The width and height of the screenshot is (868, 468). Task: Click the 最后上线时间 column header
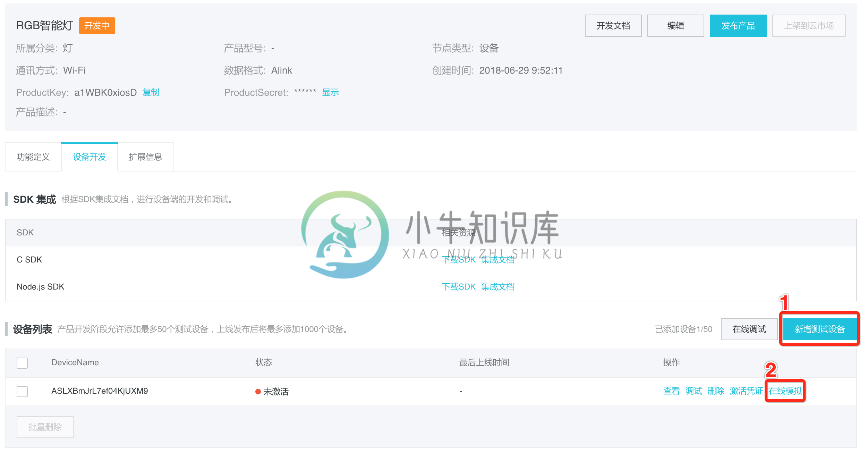tap(484, 362)
